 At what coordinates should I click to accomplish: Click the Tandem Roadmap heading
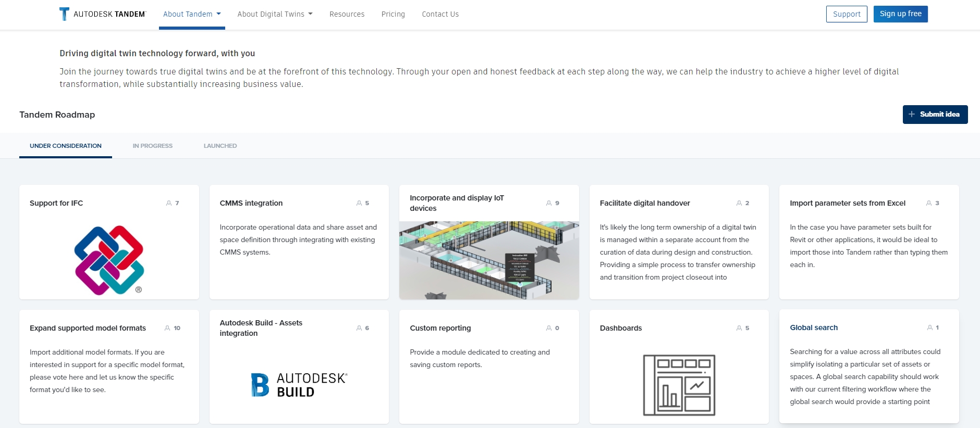click(x=57, y=115)
